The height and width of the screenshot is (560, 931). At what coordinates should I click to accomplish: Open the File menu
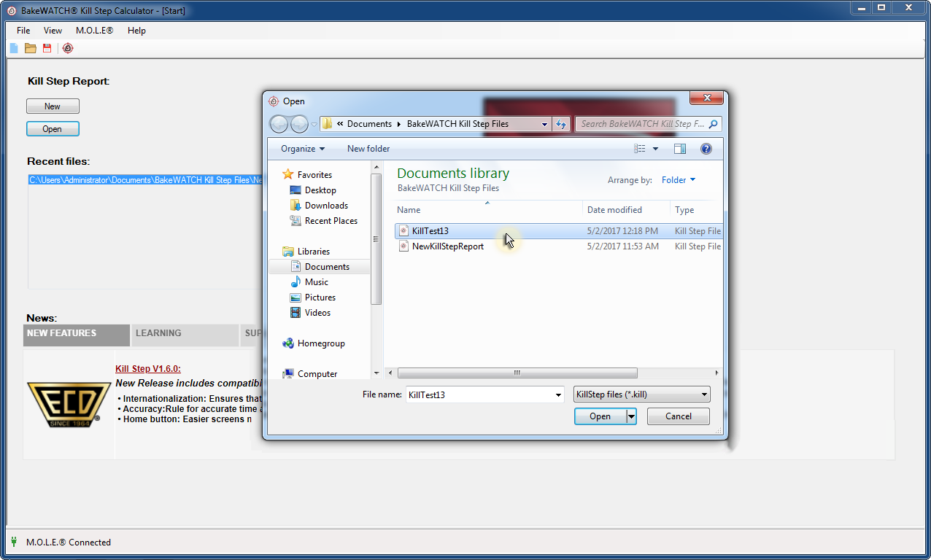pos(23,31)
